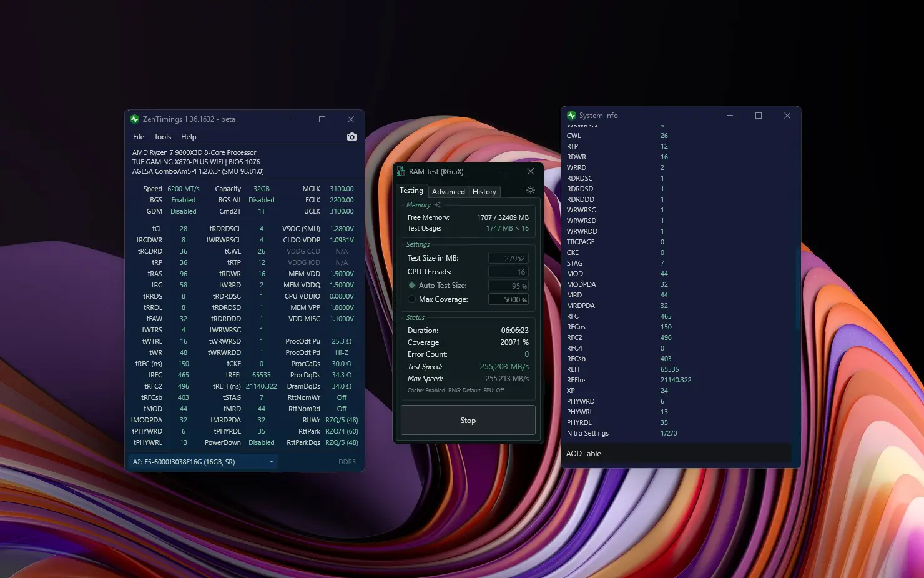Click the CPU Threads field showing 16
Screen dimensions: 924x578
[508, 272]
